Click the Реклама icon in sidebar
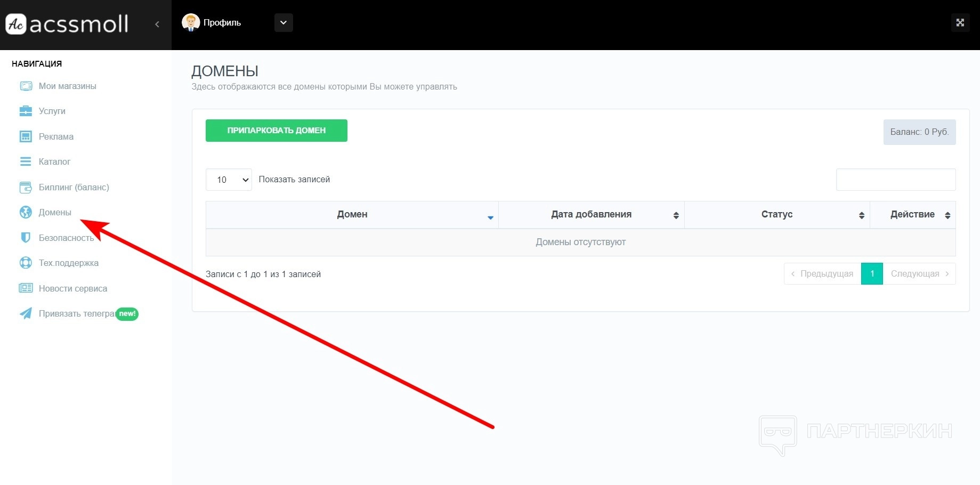This screenshot has height=485, width=980. coord(26,136)
